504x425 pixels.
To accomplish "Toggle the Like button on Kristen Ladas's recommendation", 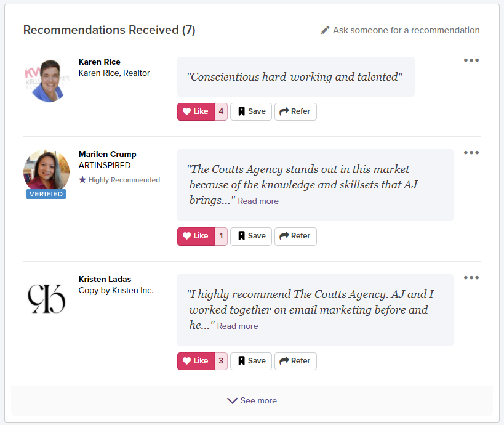I will [195, 361].
